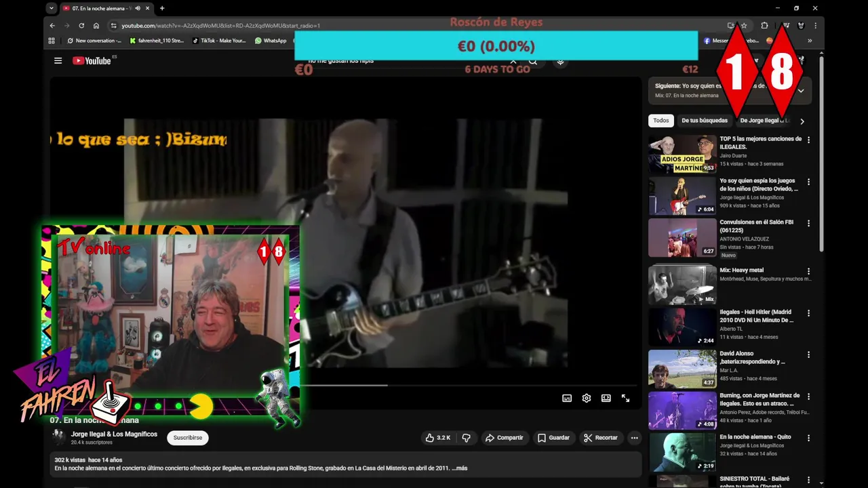The image size is (868, 488).
Task: Dislike the video
Action: pos(466,438)
